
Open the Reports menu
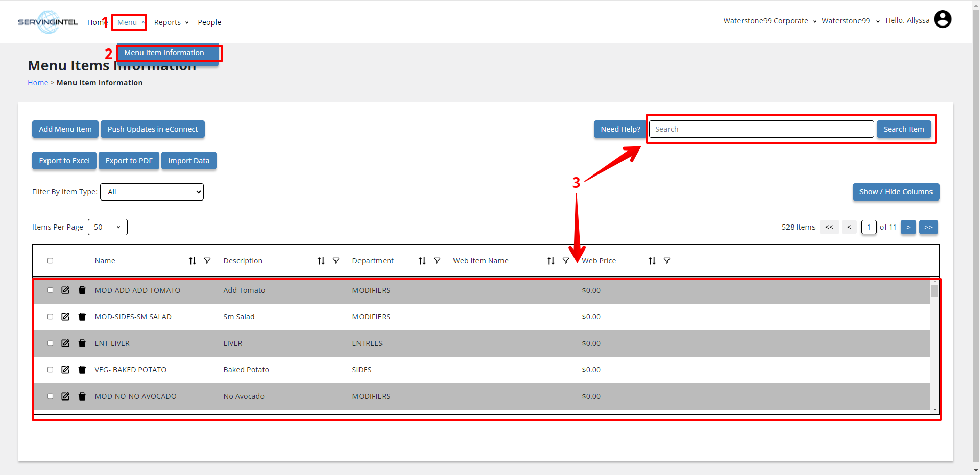[171, 22]
